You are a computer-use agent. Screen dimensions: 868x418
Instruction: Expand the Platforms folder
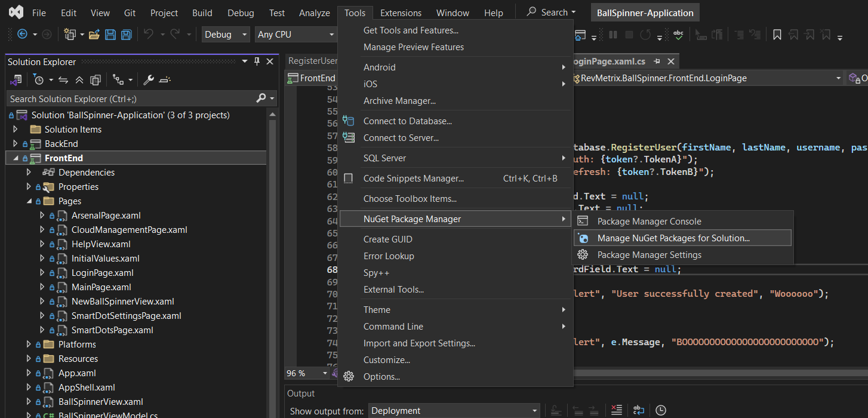(29, 345)
